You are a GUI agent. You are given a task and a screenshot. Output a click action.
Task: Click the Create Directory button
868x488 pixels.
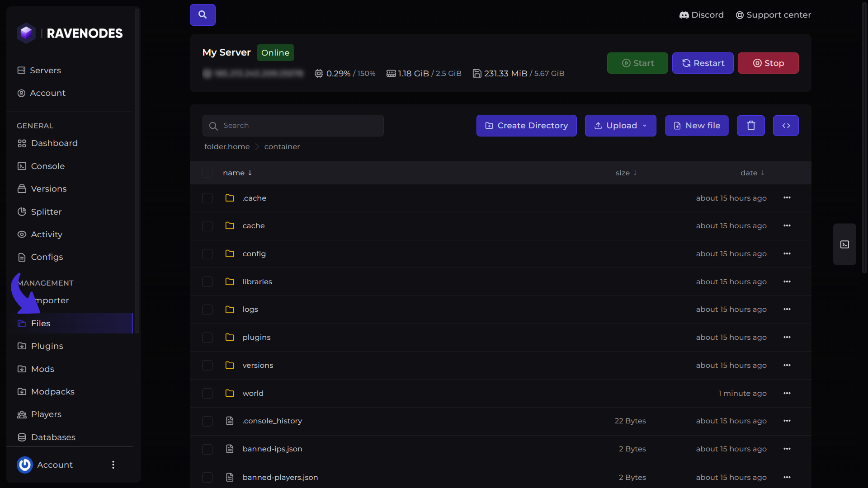click(x=526, y=126)
